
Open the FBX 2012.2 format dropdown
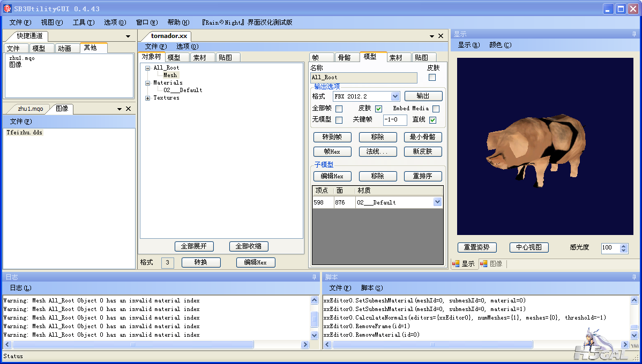coord(395,96)
